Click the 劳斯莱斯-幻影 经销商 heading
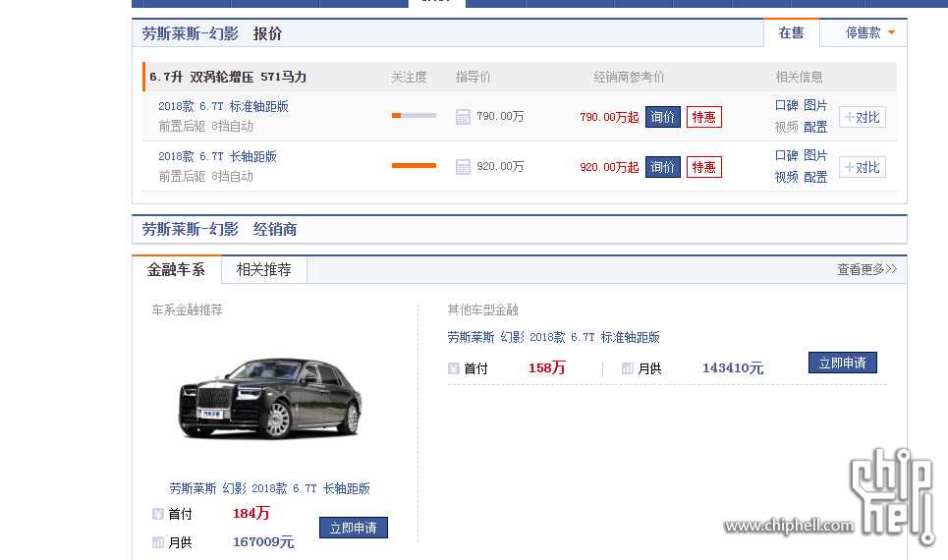 pos(219,229)
